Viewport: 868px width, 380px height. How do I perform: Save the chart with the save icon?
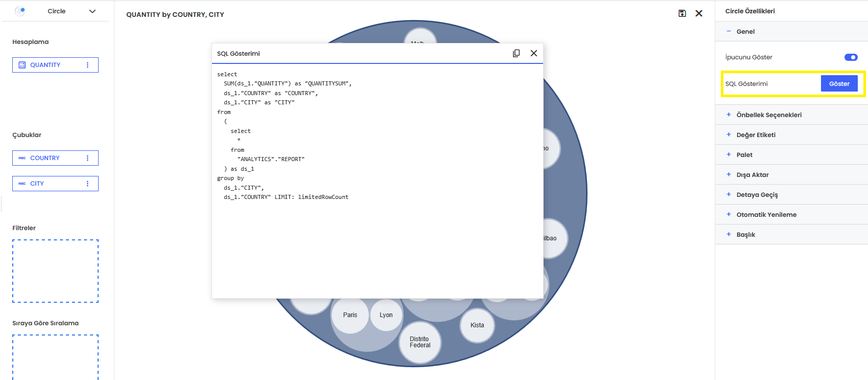[x=682, y=13]
